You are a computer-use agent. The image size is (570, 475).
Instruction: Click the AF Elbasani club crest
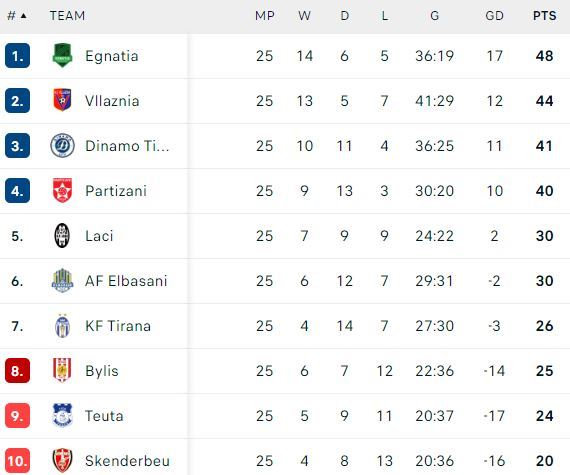[62, 281]
